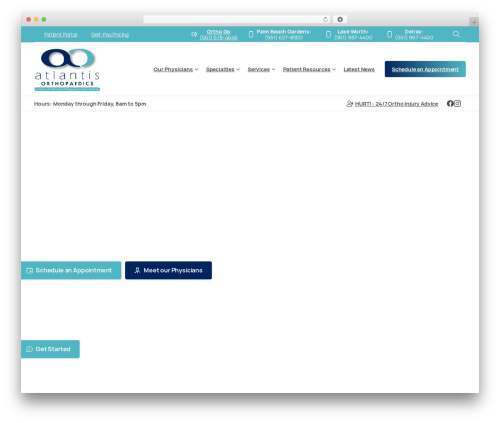This screenshot has width=500, height=423.
Task: Click the Delray phone icon
Action: point(389,34)
